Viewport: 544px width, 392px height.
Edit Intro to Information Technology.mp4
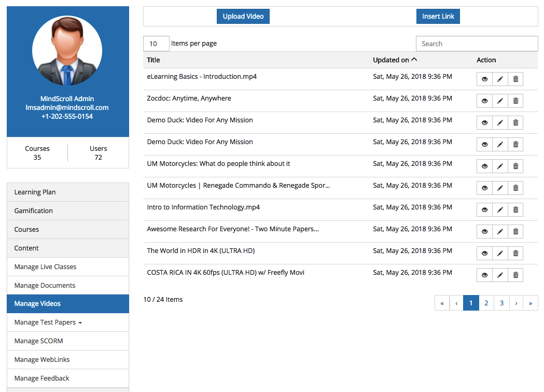pyautogui.click(x=500, y=210)
